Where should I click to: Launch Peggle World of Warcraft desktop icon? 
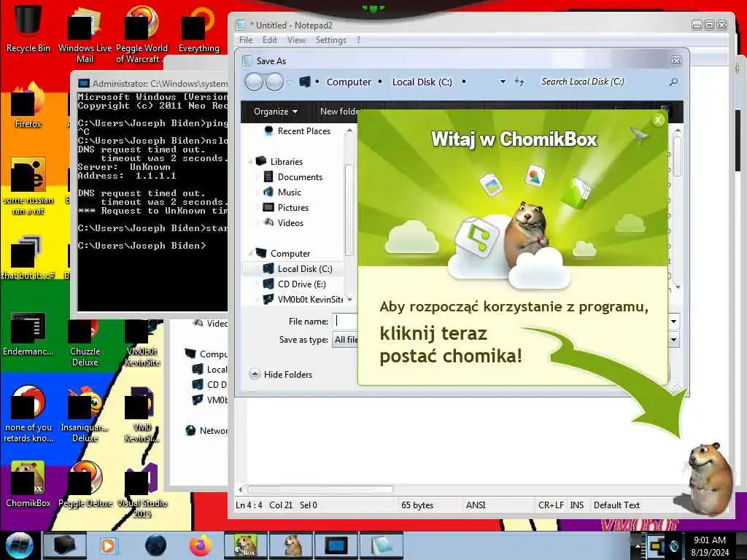142,34
